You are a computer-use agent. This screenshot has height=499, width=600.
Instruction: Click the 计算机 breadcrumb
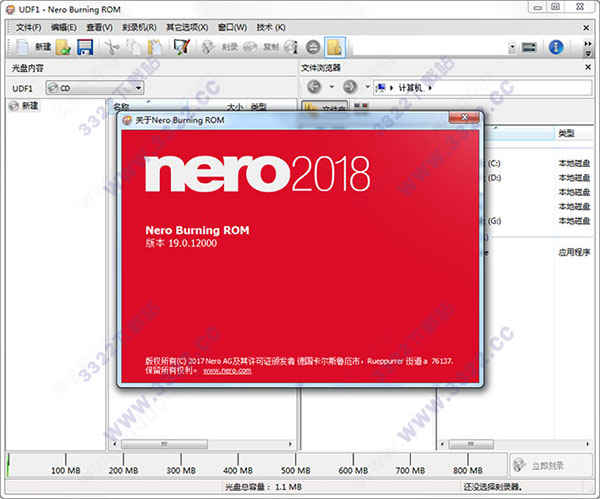click(x=410, y=88)
